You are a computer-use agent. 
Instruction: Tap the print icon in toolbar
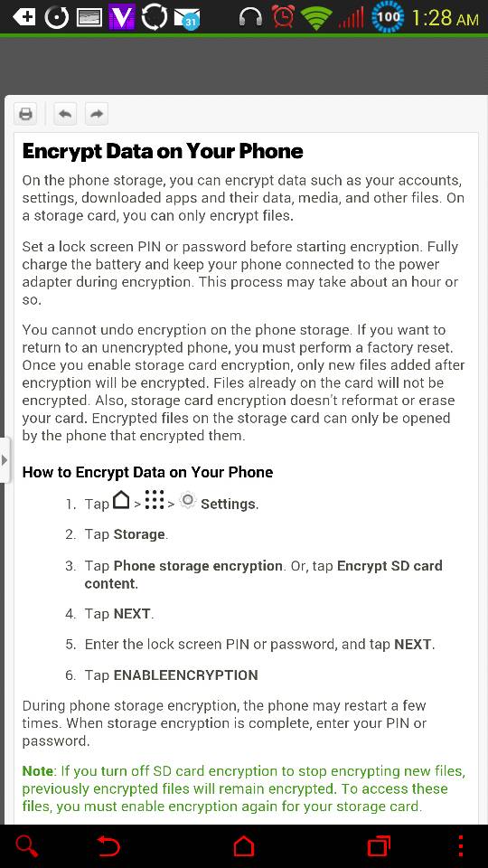coord(25,115)
